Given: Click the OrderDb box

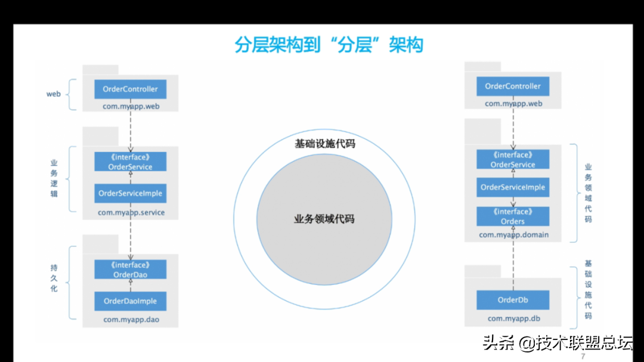Looking at the screenshot, I should 513,300.
